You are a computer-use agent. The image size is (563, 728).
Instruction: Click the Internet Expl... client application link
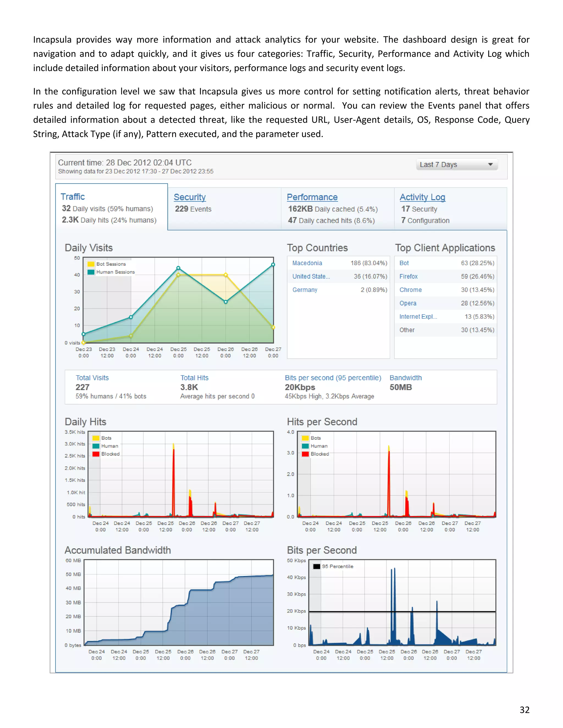point(418,316)
